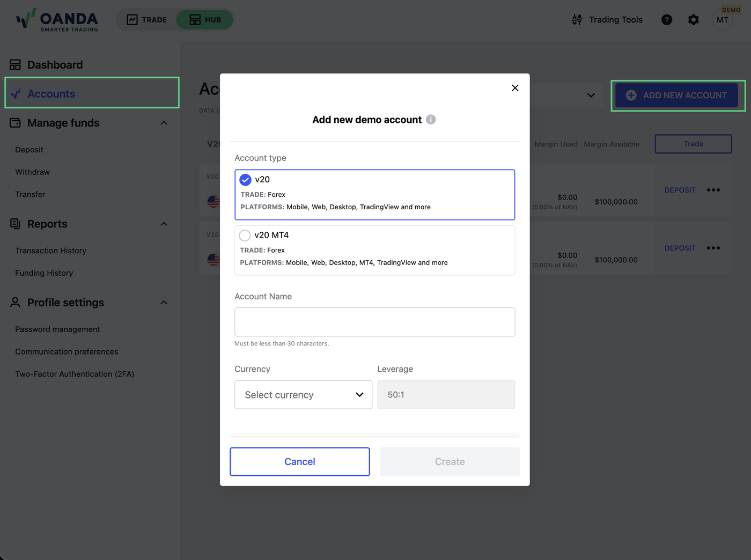Click the Cancel button
751x560 pixels.
point(300,462)
